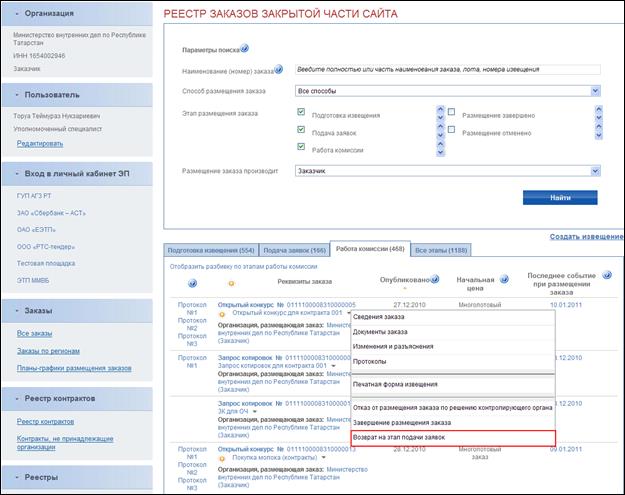625x495 pixels.
Task: Click the Найти search button
Action: [x=560, y=198]
